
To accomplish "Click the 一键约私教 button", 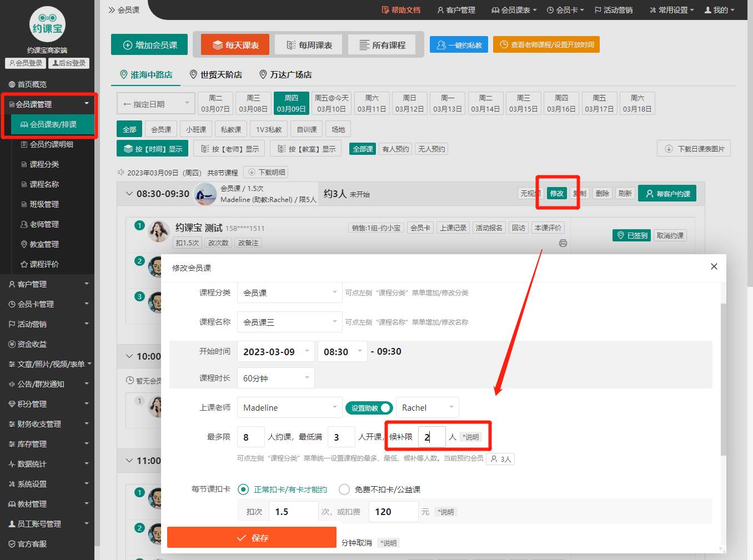I will [459, 45].
